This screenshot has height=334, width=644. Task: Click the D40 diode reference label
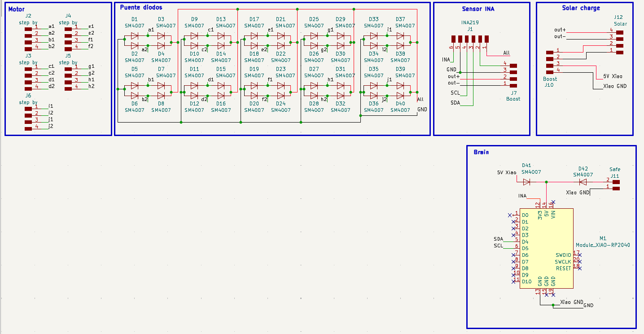pyautogui.click(x=400, y=104)
